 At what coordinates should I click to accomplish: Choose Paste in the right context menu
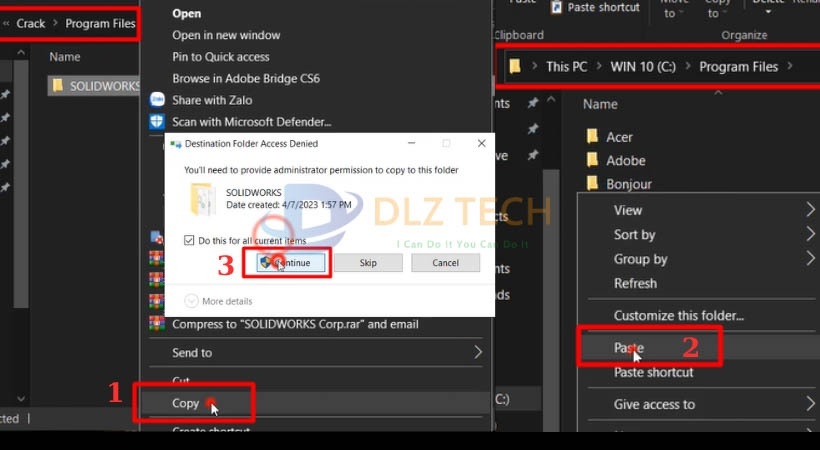pyautogui.click(x=629, y=347)
